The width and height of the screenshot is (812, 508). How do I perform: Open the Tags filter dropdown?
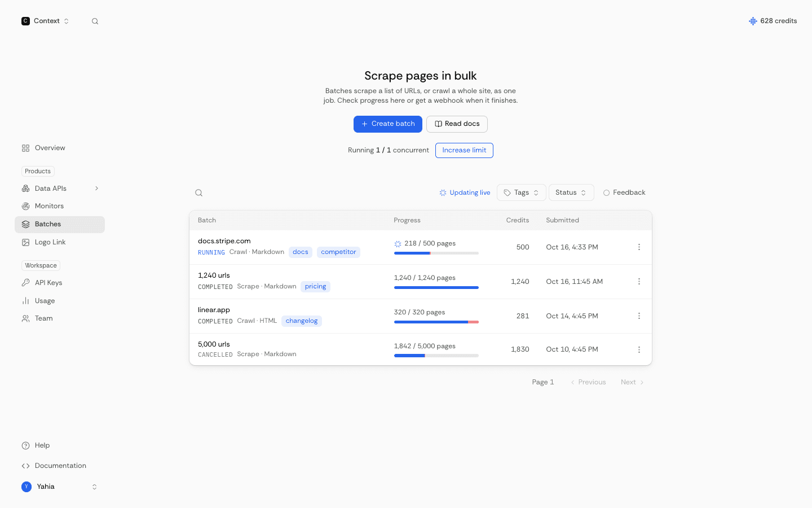tap(522, 192)
